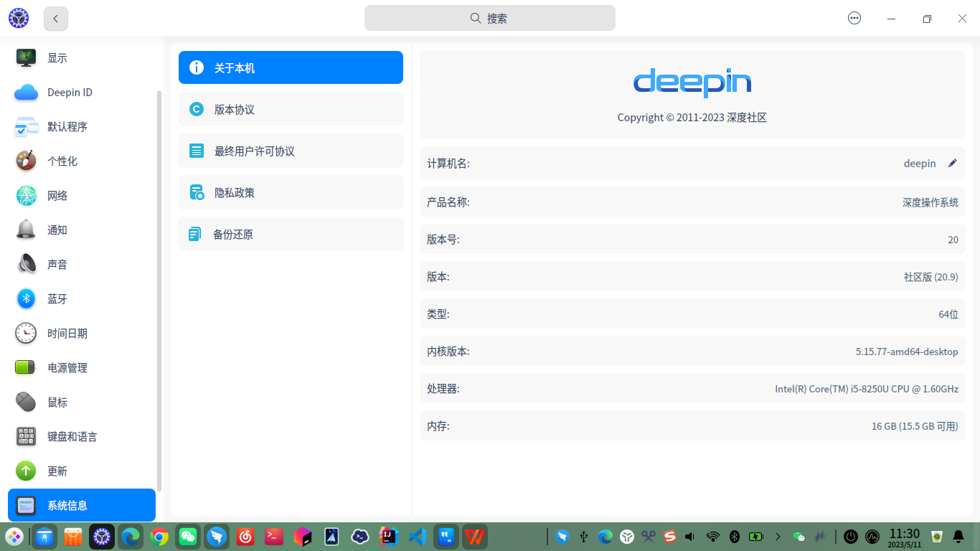Screen dimensions: 980x551
Task: Click the USB device tray icon
Action: click(x=584, y=536)
